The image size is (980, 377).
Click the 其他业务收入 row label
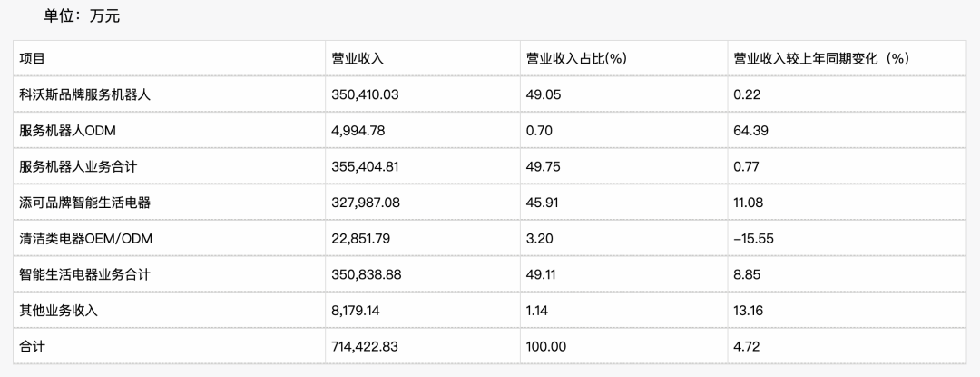(58, 310)
